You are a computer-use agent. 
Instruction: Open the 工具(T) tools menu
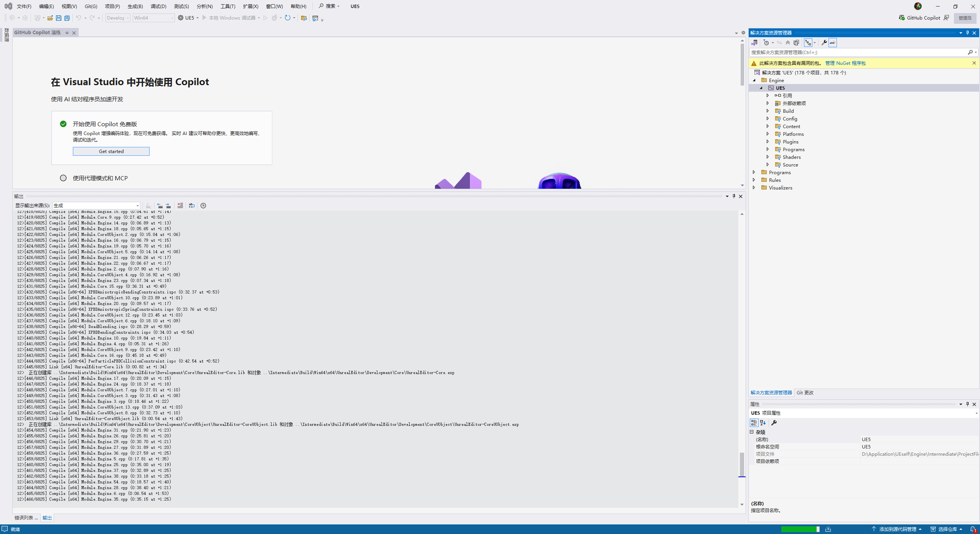click(228, 6)
